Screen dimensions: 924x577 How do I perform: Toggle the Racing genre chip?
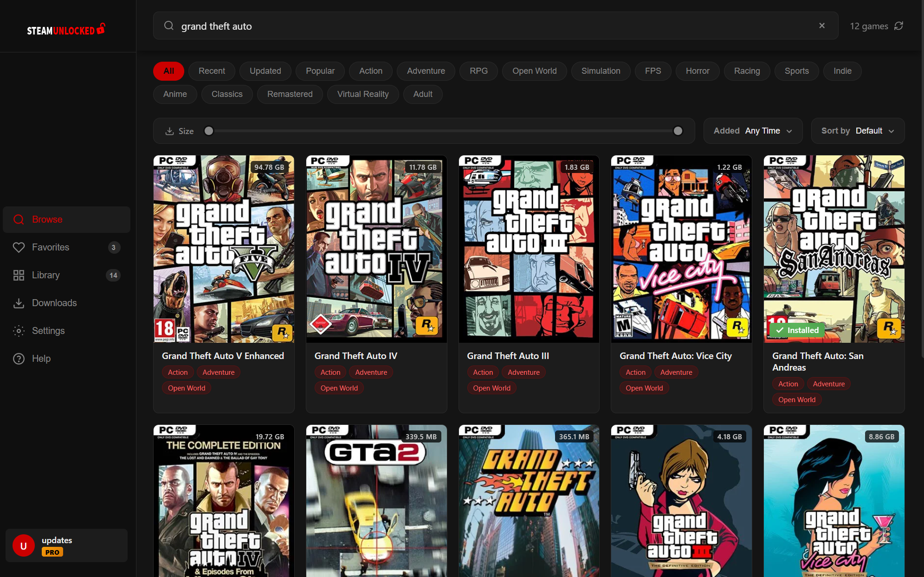[x=747, y=71]
